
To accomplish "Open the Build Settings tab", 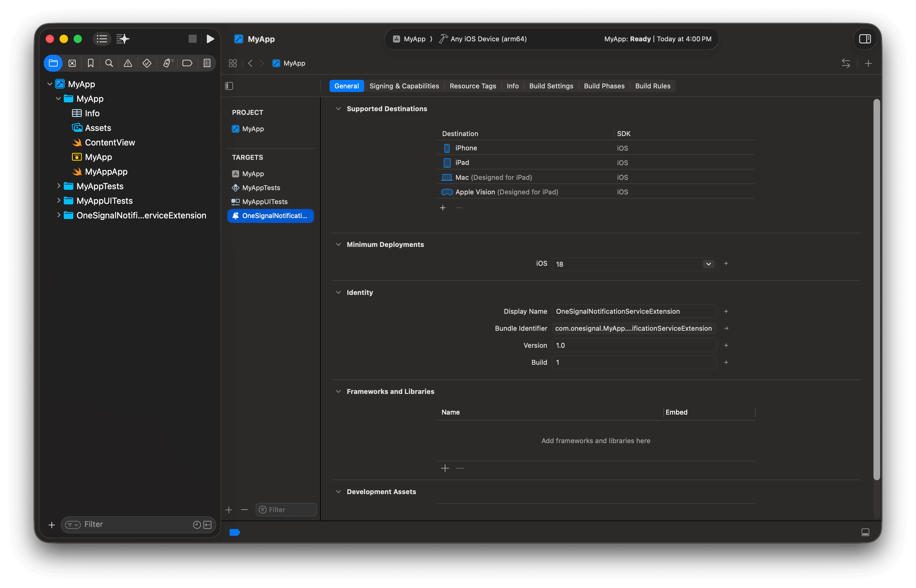I will point(551,86).
